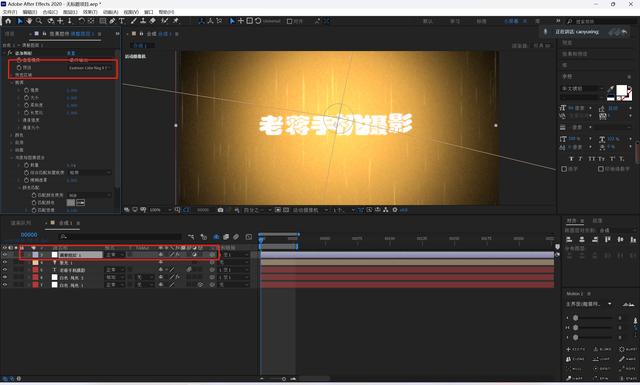The height and width of the screenshot is (385, 640).
Task: Toggle visibility of the bottom solid layer
Action: (x=5, y=285)
